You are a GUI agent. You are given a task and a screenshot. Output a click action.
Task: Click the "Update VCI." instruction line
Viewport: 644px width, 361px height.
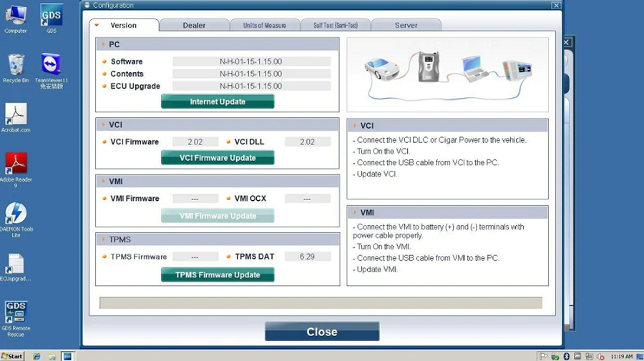[375, 174]
